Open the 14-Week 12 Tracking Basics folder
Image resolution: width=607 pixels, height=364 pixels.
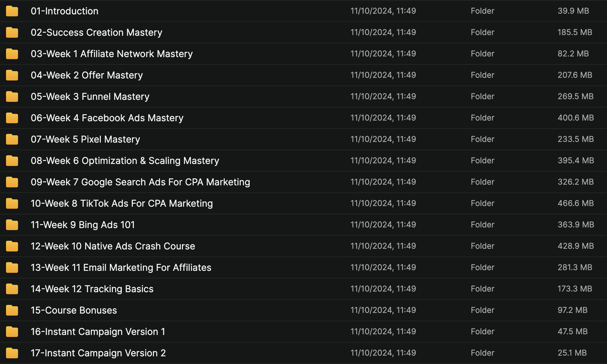pos(92,289)
